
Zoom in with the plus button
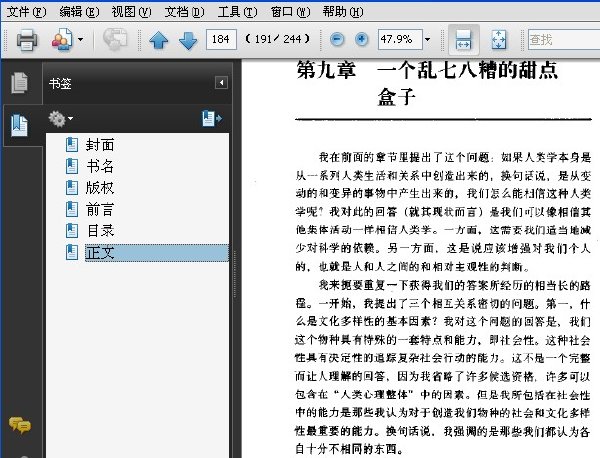click(361, 39)
